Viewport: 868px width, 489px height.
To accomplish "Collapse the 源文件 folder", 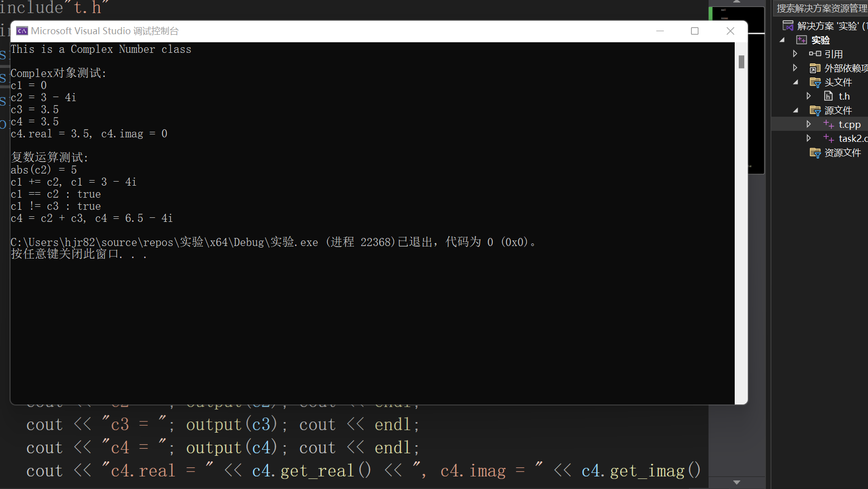I will [796, 110].
